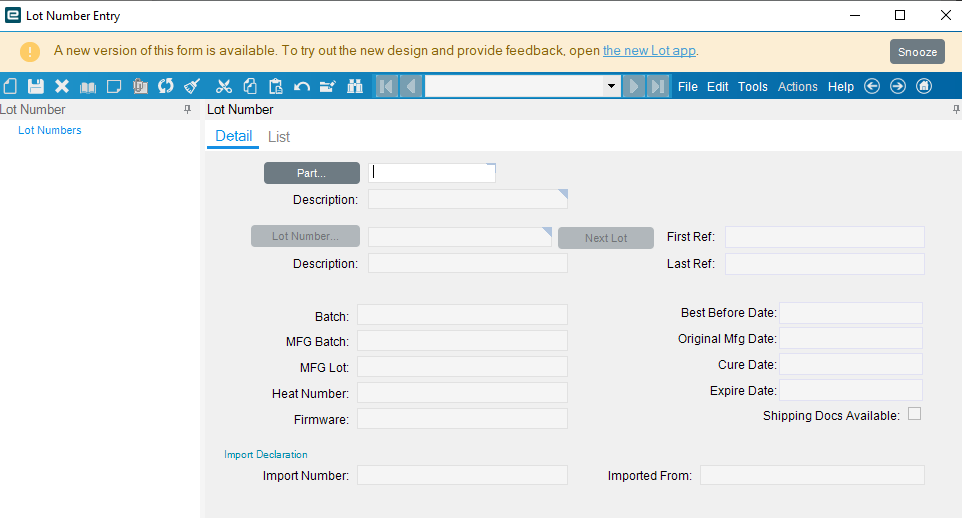Maximize the Lot Number Entry window
Viewport: 962px width, 518px height.
(x=900, y=15)
